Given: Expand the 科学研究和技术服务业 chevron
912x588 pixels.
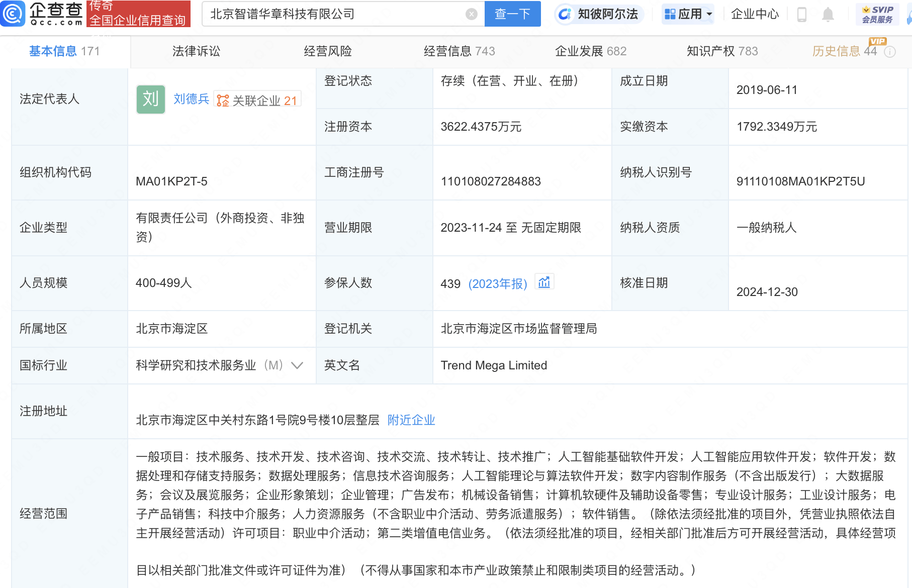Looking at the screenshot, I should click(297, 365).
